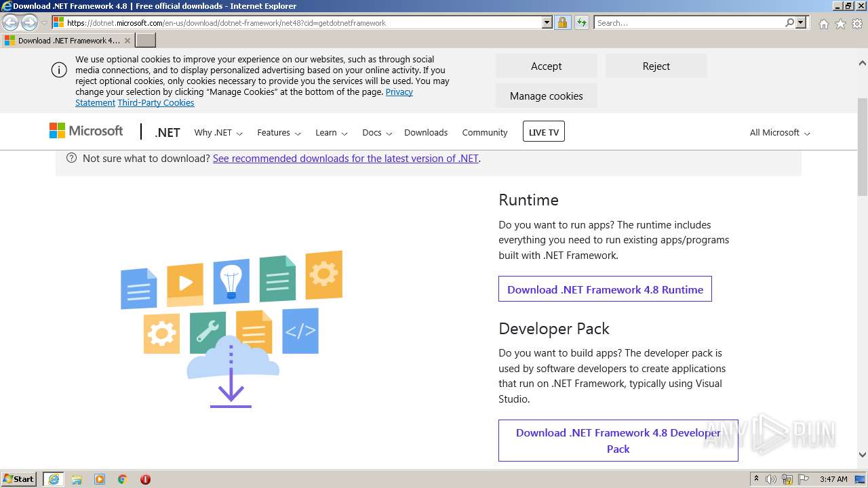868x488 pixels.
Task: Expand the Learn menu
Action: [331, 133]
